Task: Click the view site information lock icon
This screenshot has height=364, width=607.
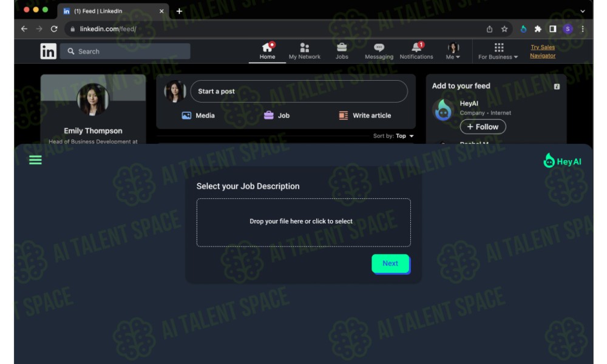Action: tap(72, 29)
